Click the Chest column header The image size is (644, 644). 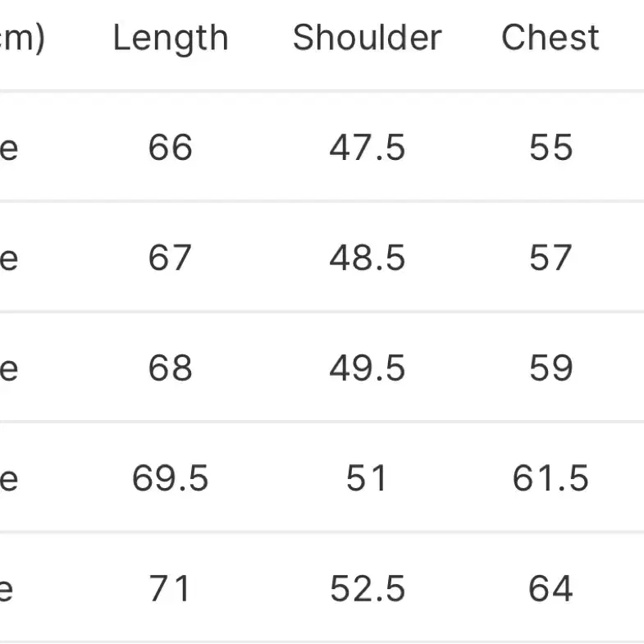point(550,38)
